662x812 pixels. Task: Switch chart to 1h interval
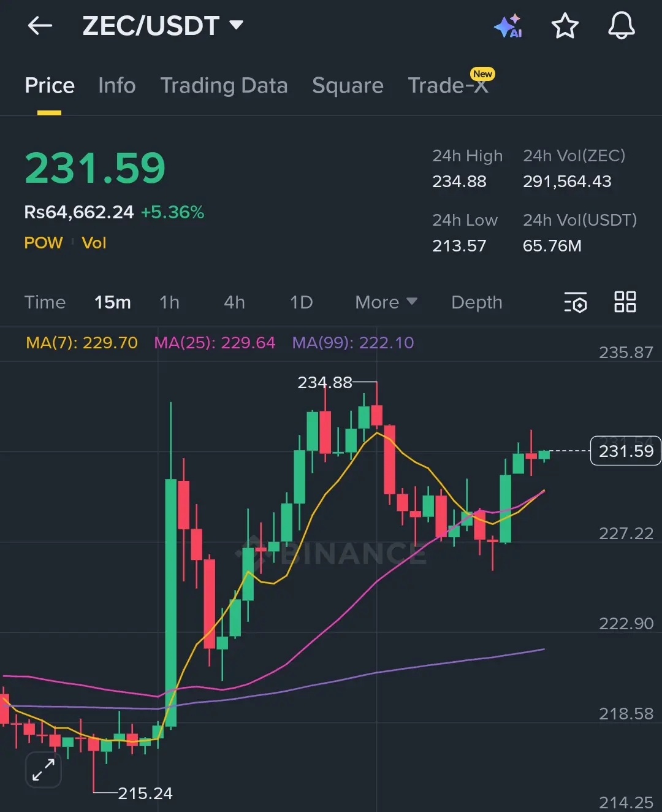tap(170, 302)
